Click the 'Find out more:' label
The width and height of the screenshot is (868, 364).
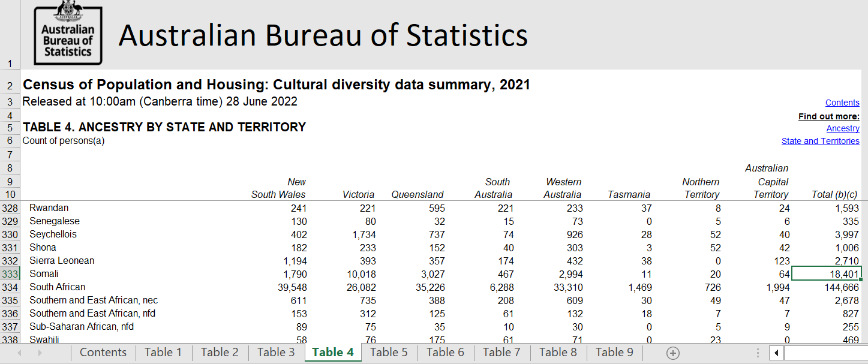(x=829, y=116)
